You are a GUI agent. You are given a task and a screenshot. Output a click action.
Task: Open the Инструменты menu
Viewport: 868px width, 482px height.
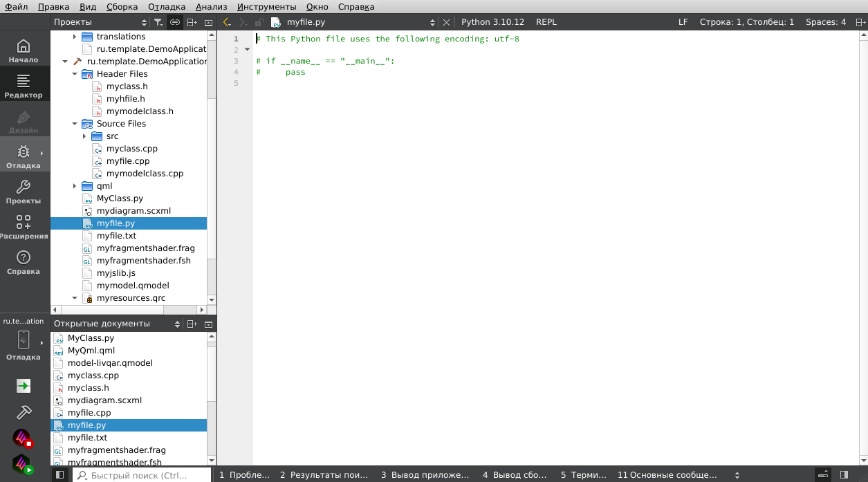tap(266, 7)
